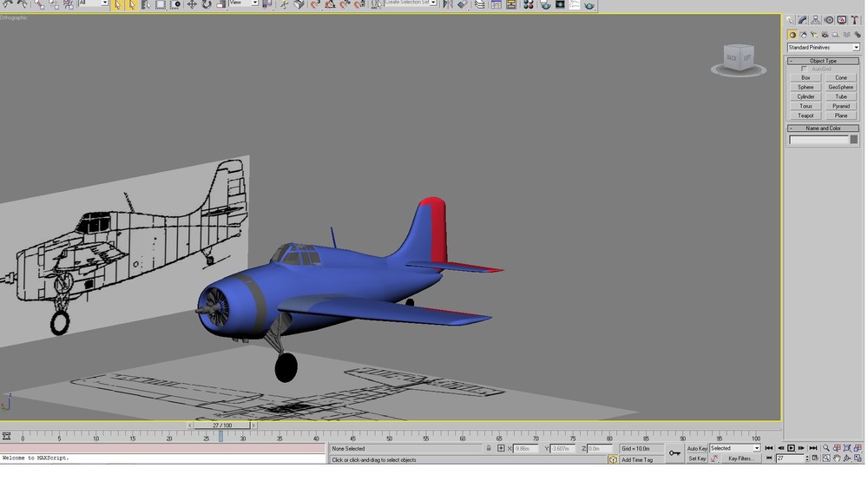Switch to the Modify panel tab

(803, 21)
